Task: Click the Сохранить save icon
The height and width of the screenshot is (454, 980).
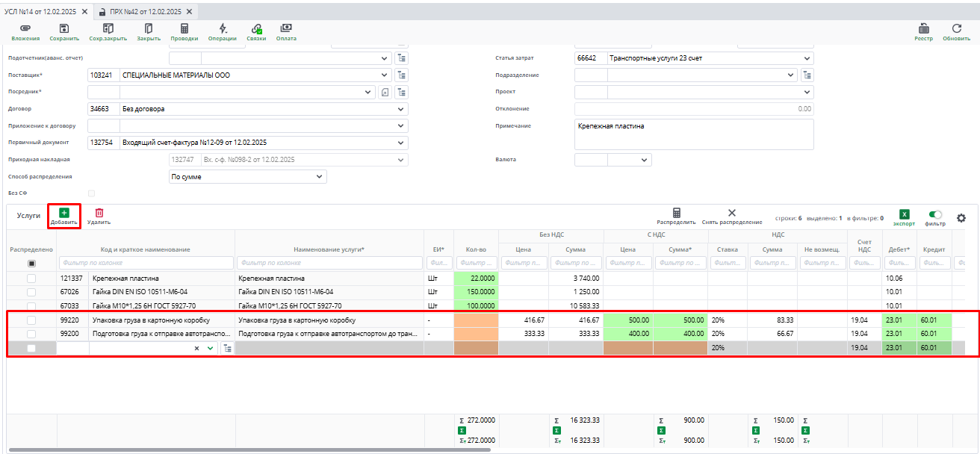Action: pos(64,28)
